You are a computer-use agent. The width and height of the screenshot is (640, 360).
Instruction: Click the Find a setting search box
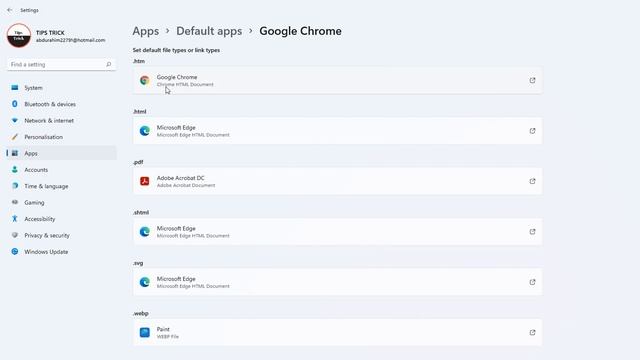point(62,64)
